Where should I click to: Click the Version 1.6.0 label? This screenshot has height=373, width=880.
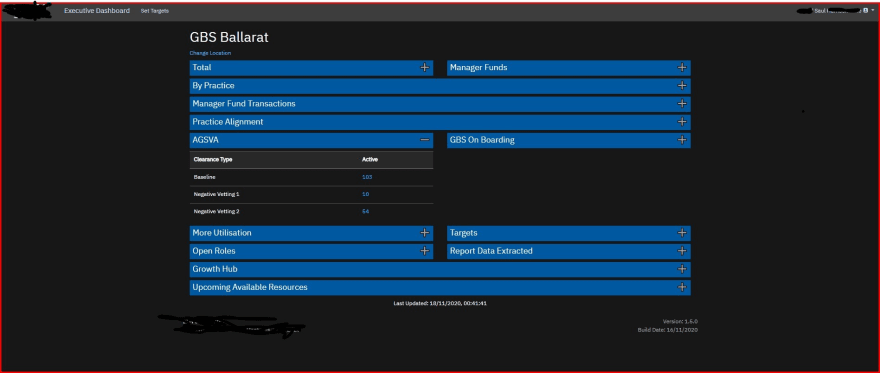pyautogui.click(x=680, y=321)
